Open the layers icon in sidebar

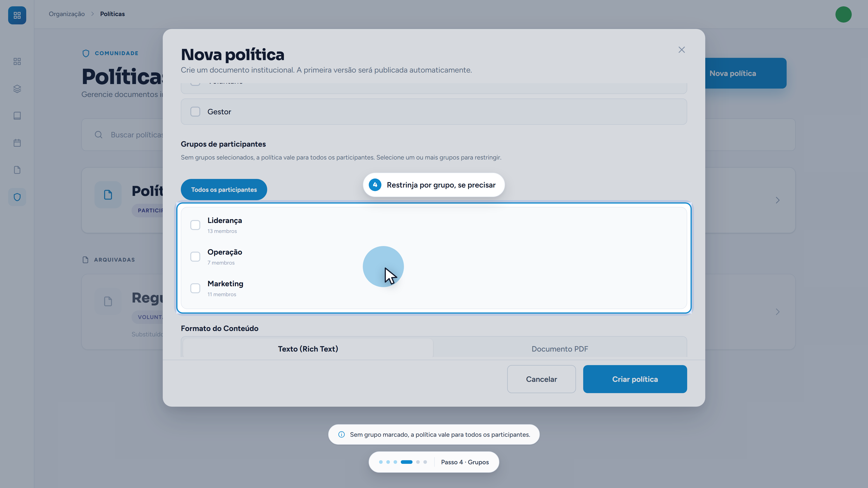tap(17, 89)
